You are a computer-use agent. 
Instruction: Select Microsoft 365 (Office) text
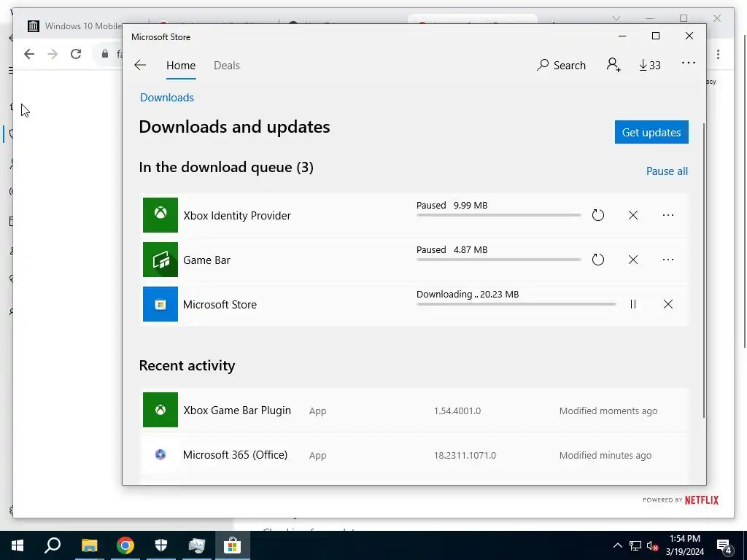coord(236,455)
